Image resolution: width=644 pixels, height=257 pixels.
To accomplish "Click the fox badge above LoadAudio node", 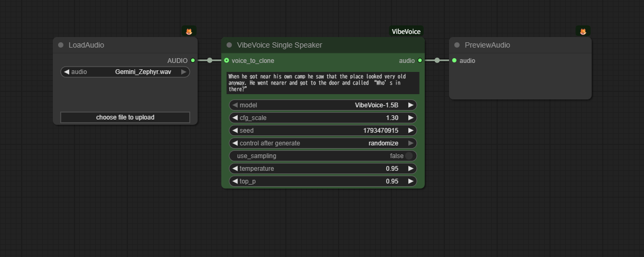I will (x=189, y=32).
